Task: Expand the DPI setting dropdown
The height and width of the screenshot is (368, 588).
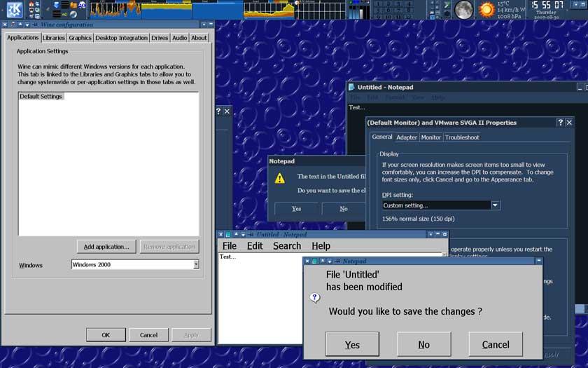Action: (x=495, y=205)
